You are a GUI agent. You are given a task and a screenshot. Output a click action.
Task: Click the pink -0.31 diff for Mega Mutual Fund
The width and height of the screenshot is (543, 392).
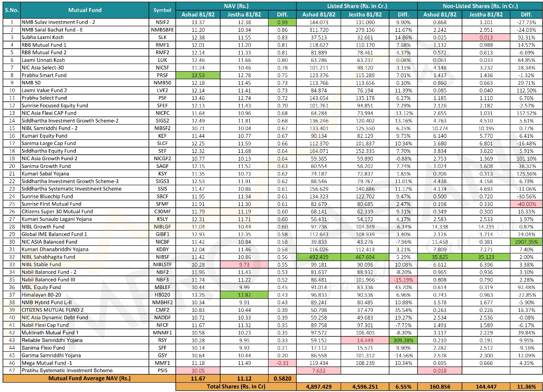point(283,363)
